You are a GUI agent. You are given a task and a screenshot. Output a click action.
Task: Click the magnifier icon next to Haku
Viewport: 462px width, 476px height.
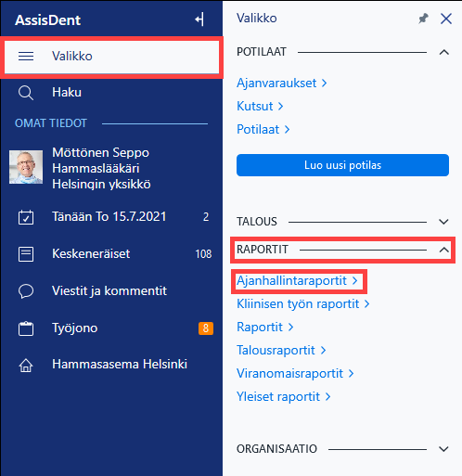(26, 93)
